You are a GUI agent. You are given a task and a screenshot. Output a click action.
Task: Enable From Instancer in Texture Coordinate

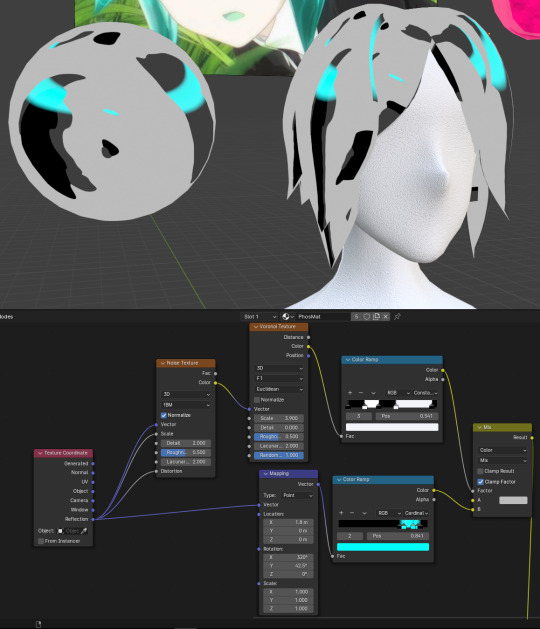tap(41, 541)
